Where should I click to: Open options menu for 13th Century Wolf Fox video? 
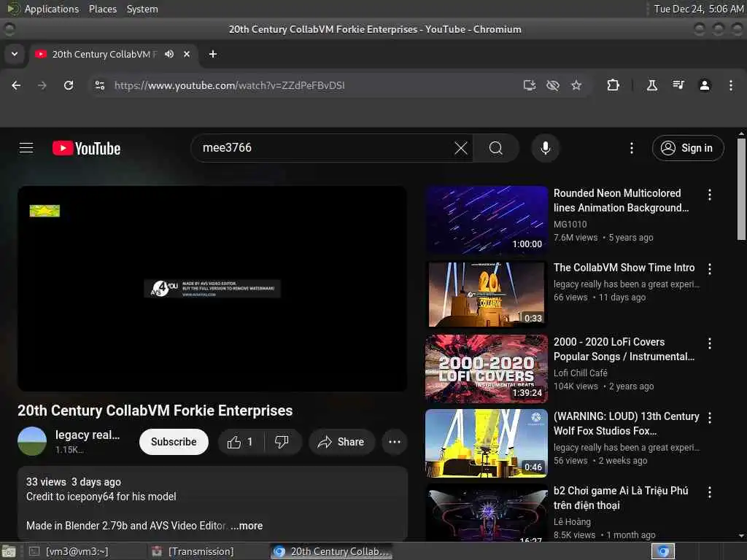[x=710, y=418]
